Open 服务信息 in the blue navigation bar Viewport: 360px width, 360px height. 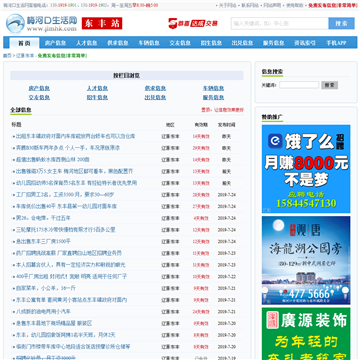tap(274, 43)
